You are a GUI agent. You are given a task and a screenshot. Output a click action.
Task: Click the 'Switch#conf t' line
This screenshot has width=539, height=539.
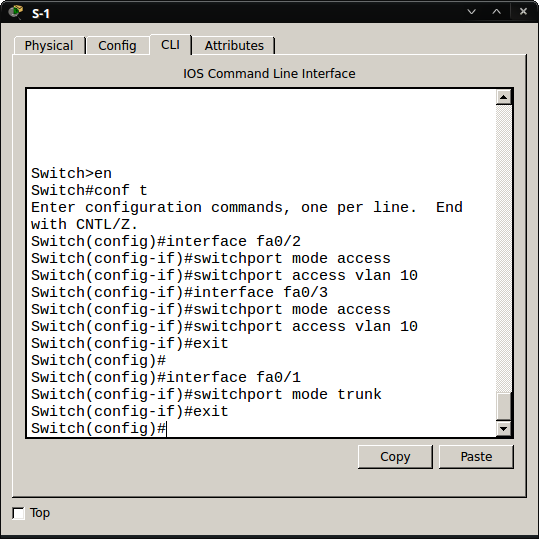click(x=89, y=190)
